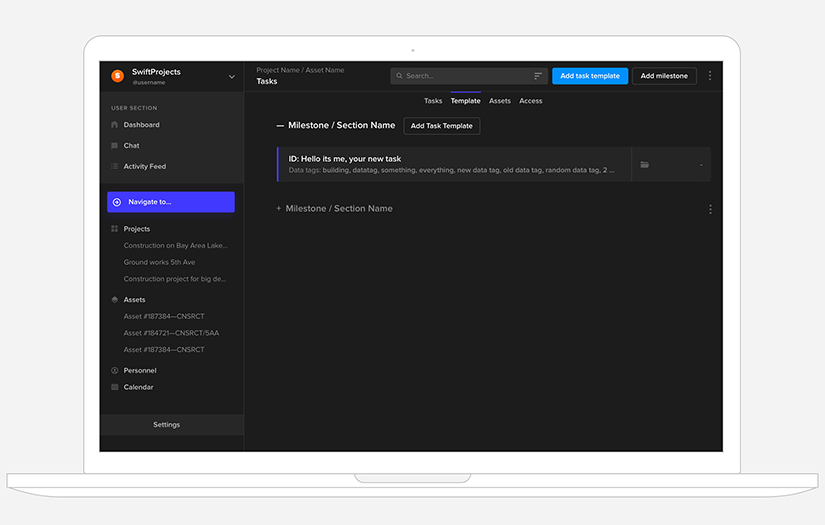Click the blue Add task template button
The width and height of the screenshot is (825, 525).
coord(590,76)
